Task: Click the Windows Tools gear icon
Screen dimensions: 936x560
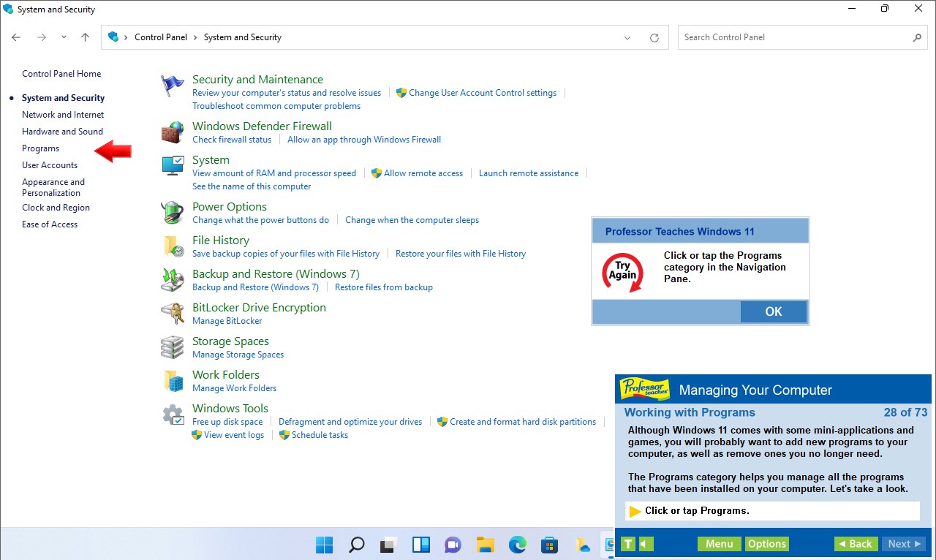Action: coord(173,415)
